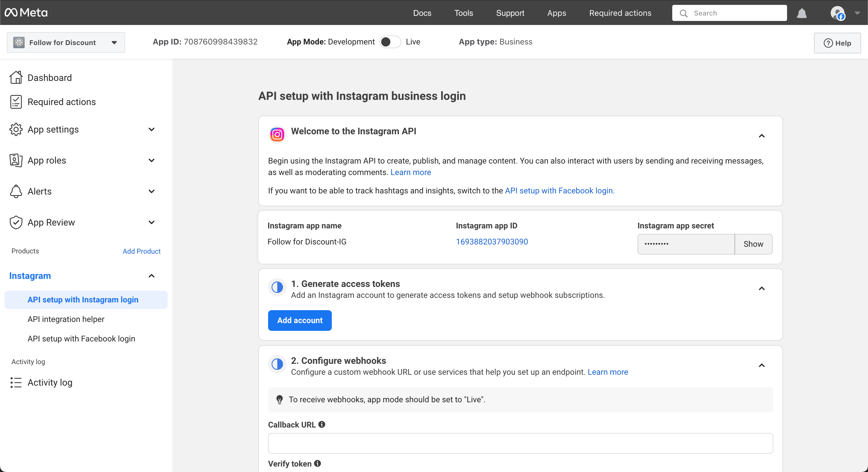868x472 pixels.
Task: Open the notifications bell
Action: 802,13
